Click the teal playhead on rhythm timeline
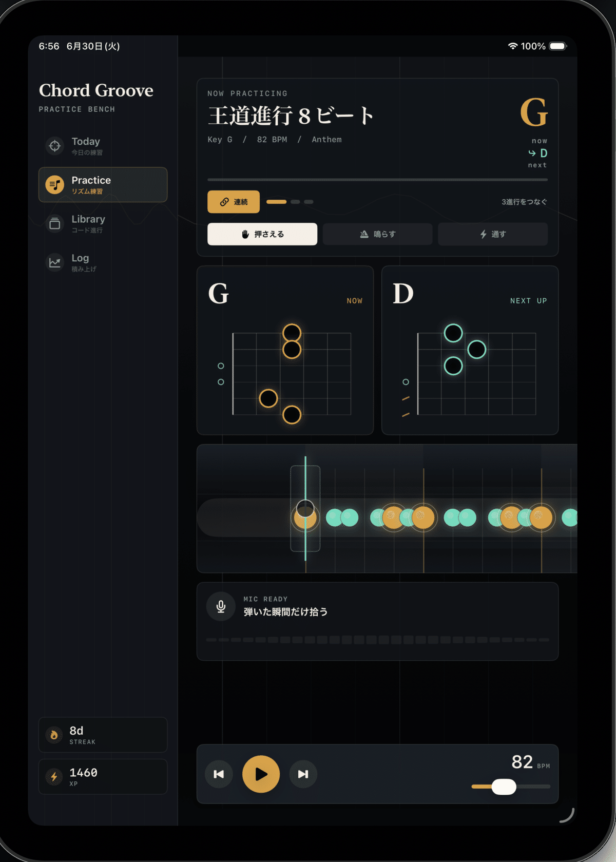 click(305, 508)
